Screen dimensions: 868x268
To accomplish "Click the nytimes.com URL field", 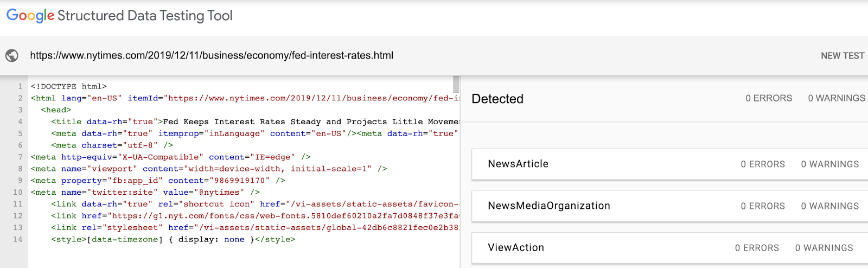I will point(212,55).
